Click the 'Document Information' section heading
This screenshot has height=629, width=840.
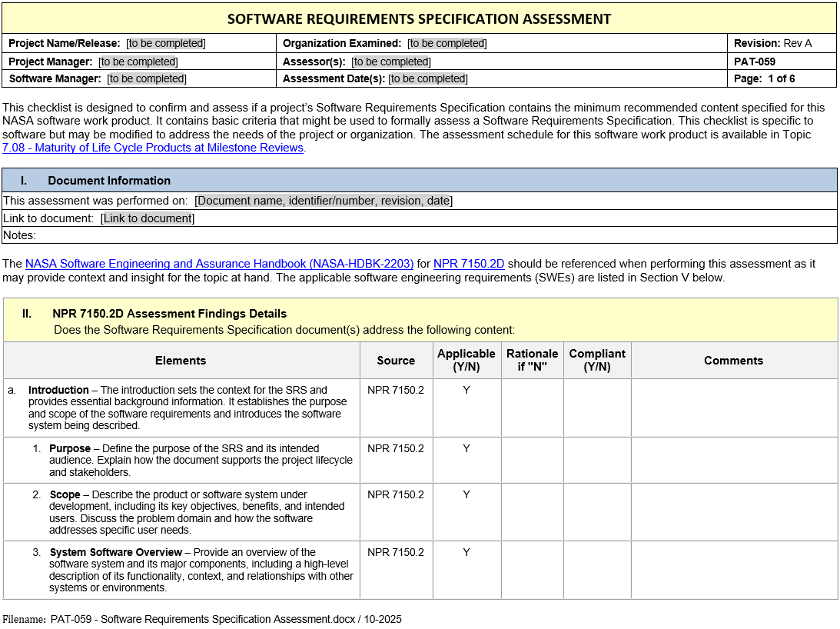point(109,181)
